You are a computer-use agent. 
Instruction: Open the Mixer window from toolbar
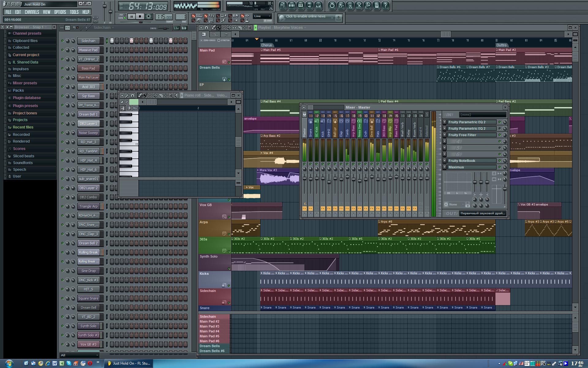tap(318, 6)
